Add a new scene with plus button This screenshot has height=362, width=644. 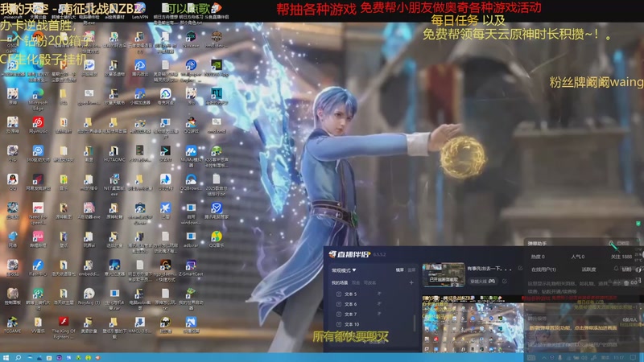tap(411, 283)
